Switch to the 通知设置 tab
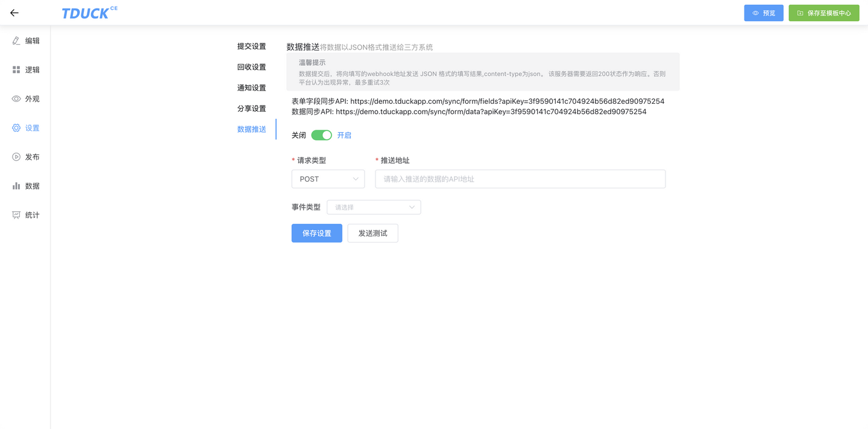The width and height of the screenshot is (868, 429). (251, 87)
